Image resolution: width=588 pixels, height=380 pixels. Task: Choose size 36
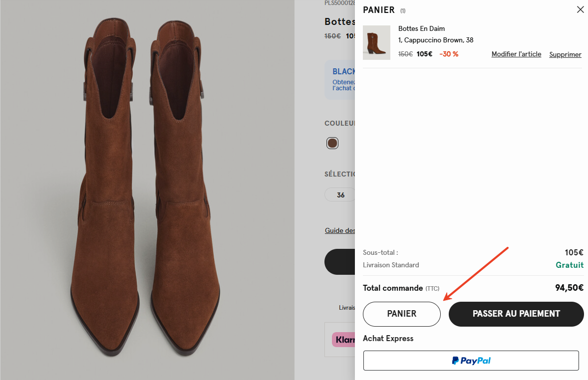[340, 195]
